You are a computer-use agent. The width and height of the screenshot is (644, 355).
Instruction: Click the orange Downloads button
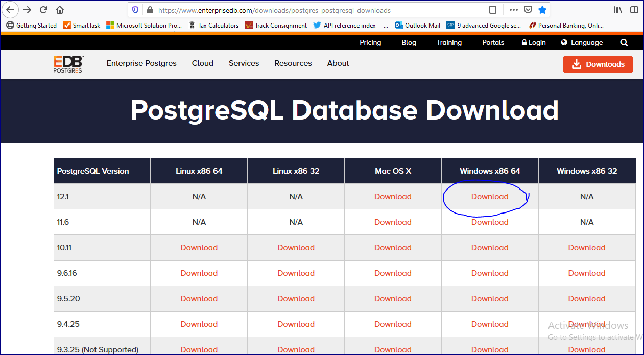[598, 64]
